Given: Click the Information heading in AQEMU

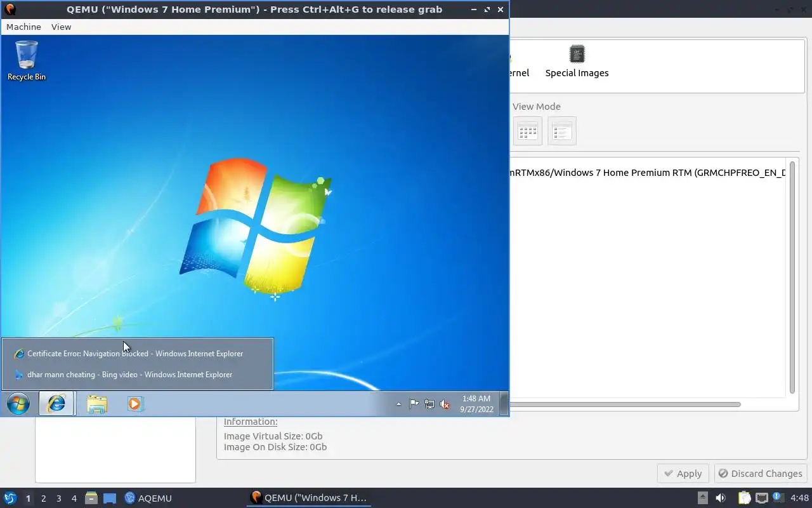Looking at the screenshot, I should point(251,422).
